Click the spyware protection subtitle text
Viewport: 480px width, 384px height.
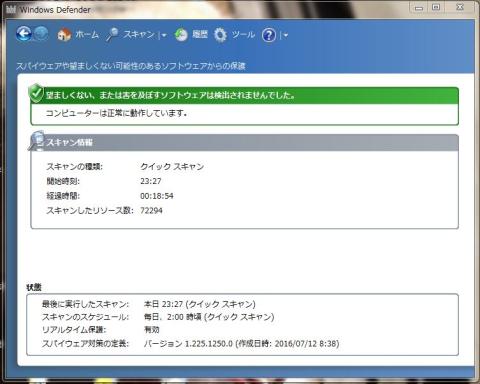tap(131, 66)
